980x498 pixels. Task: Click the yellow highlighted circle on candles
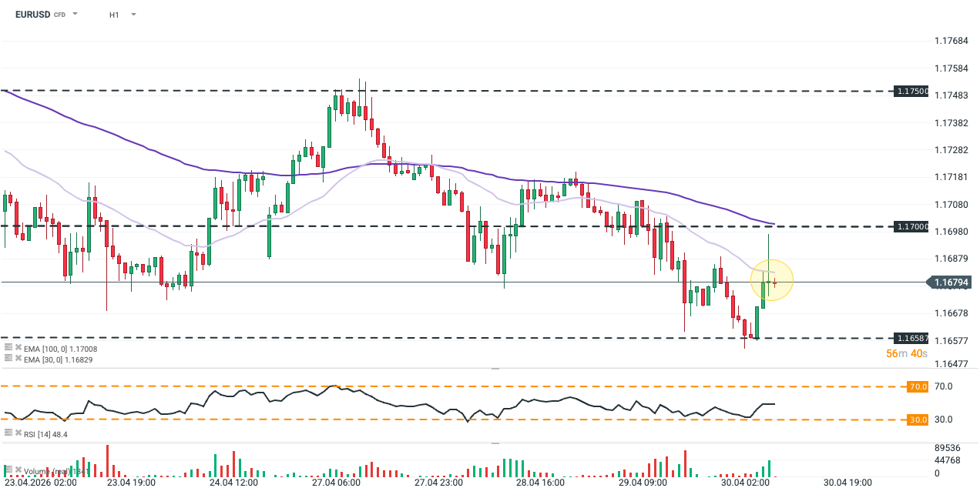pyautogui.click(x=772, y=279)
